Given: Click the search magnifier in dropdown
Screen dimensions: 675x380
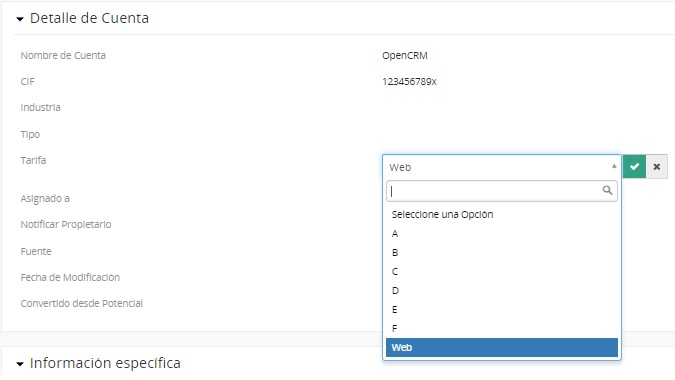Looking at the screenshot, I should pyautogui.click(x=607, y=190).
